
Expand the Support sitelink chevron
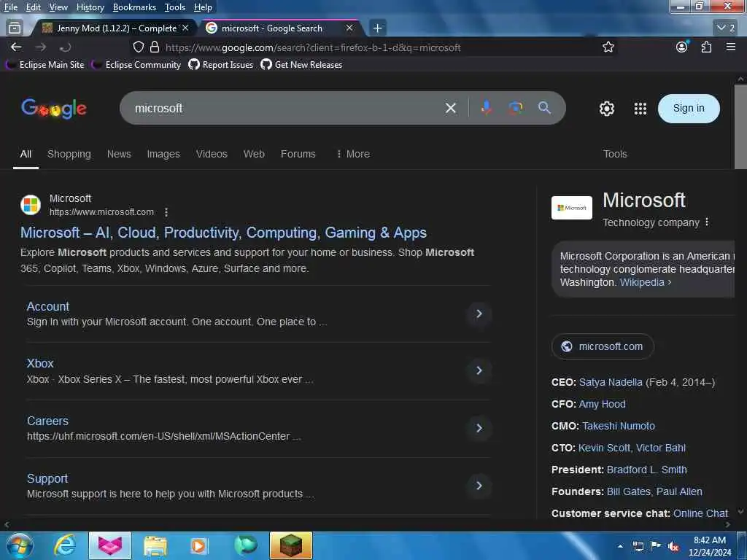[x=479, y=485]
